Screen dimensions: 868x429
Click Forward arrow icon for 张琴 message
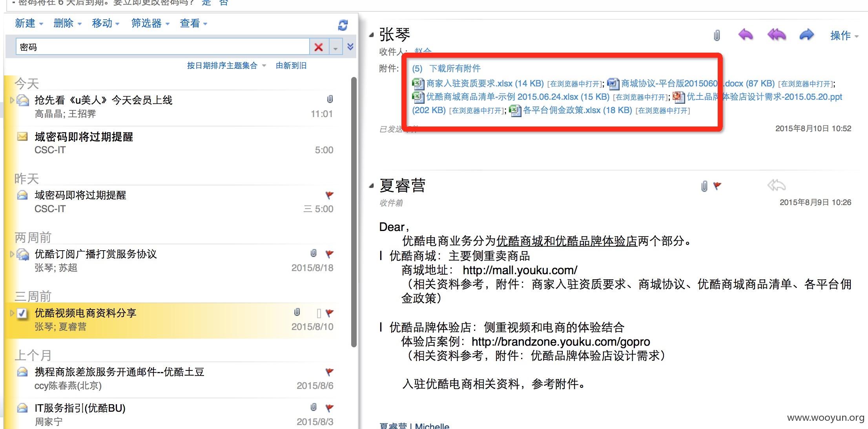806,35
